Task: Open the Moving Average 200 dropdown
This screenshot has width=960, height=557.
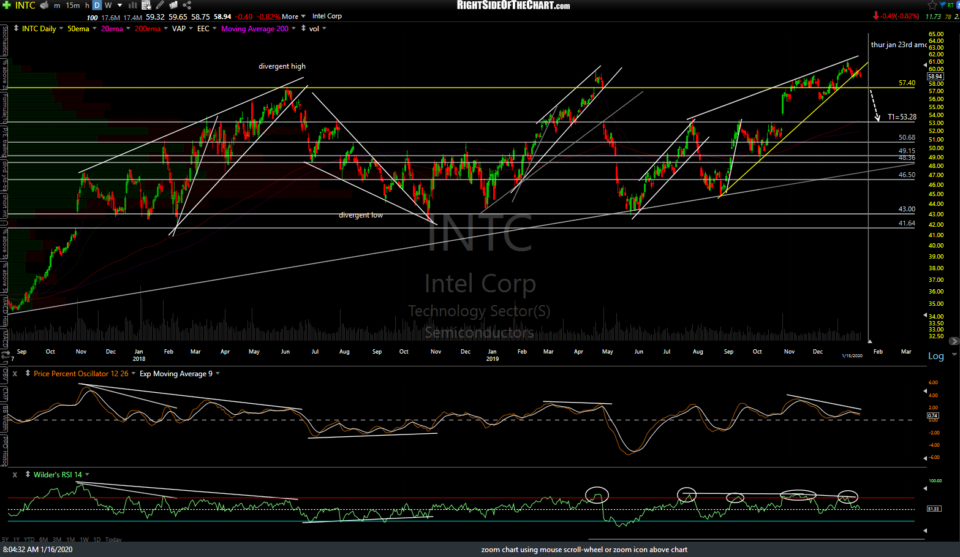Action: coord(293,29)
